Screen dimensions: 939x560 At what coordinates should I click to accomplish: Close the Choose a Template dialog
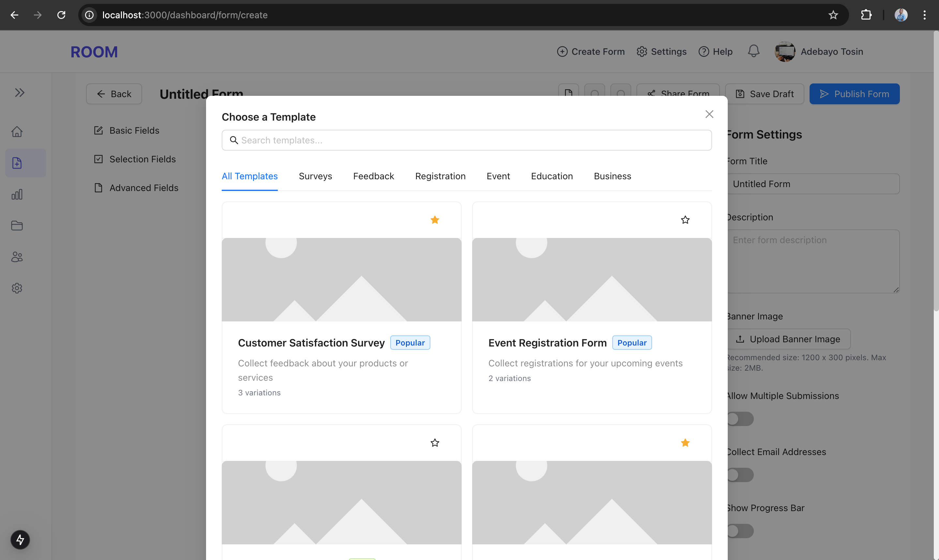point(709,114)
